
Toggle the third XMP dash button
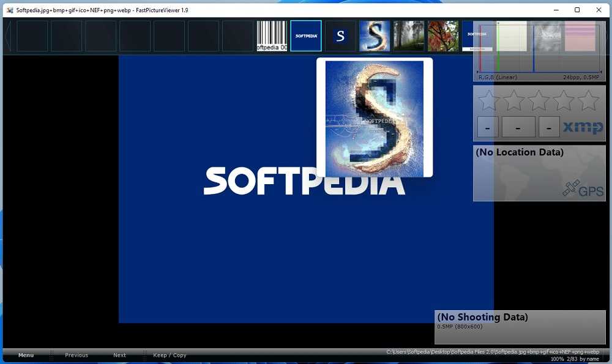coord(549,127)
